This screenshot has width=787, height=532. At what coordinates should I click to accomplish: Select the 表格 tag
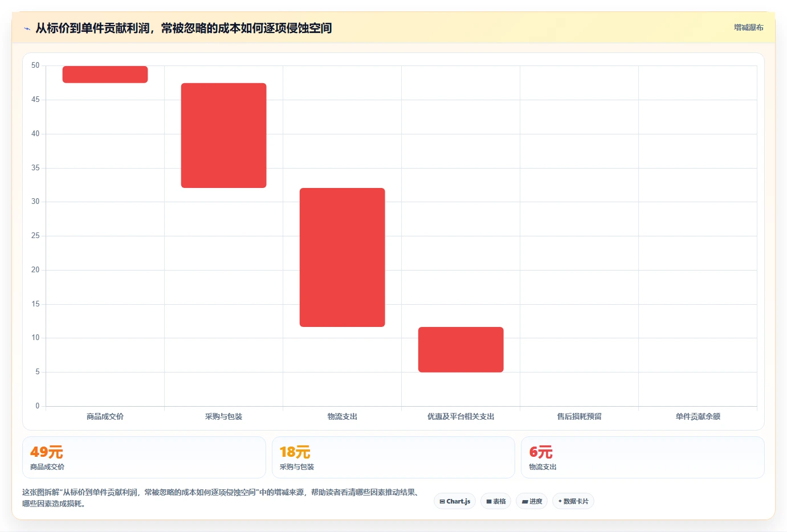(x=496, y=501)
